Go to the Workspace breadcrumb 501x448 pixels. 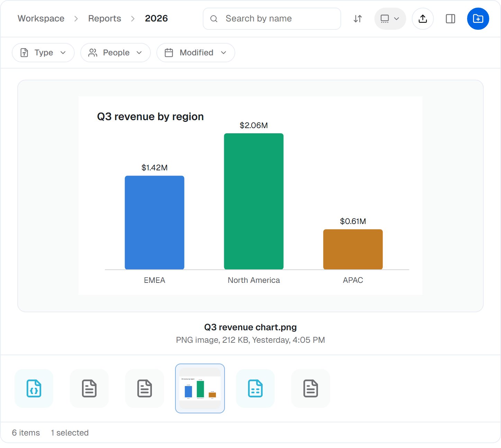41,18
